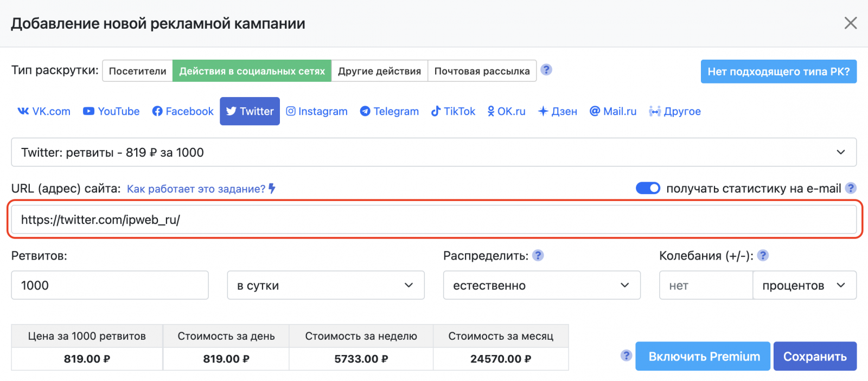
Task: Open the Другие действия tab
Action: click(x=379, y=71)
